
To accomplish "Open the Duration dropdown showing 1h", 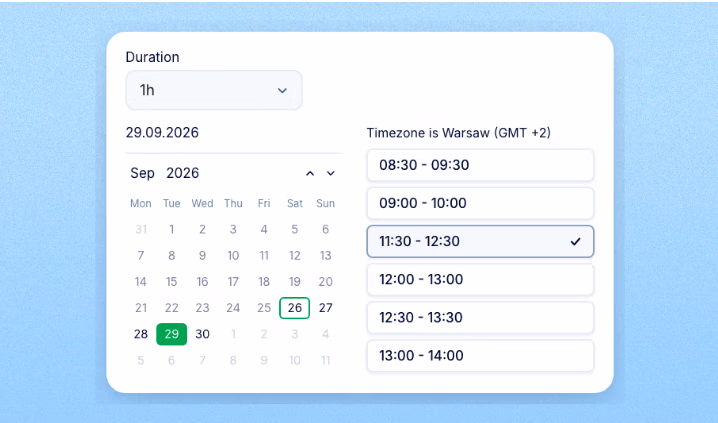I will (x=214, y=90).
